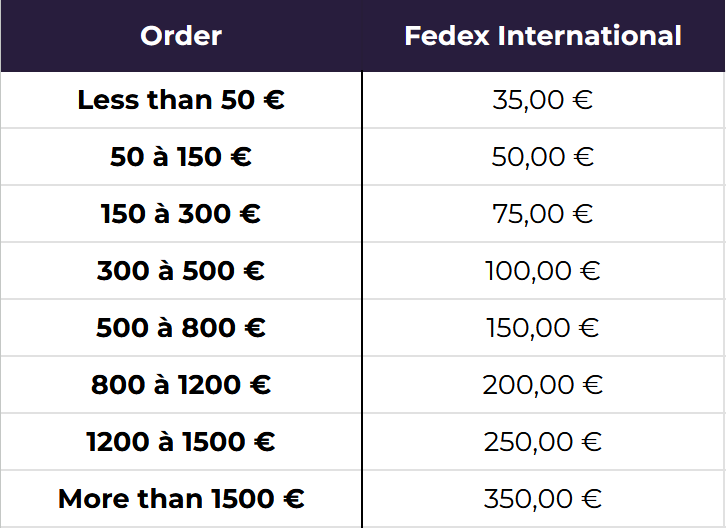Click the 50,00 € shipping price
Screen dimensions: 726x528
(x=543, y=157)
